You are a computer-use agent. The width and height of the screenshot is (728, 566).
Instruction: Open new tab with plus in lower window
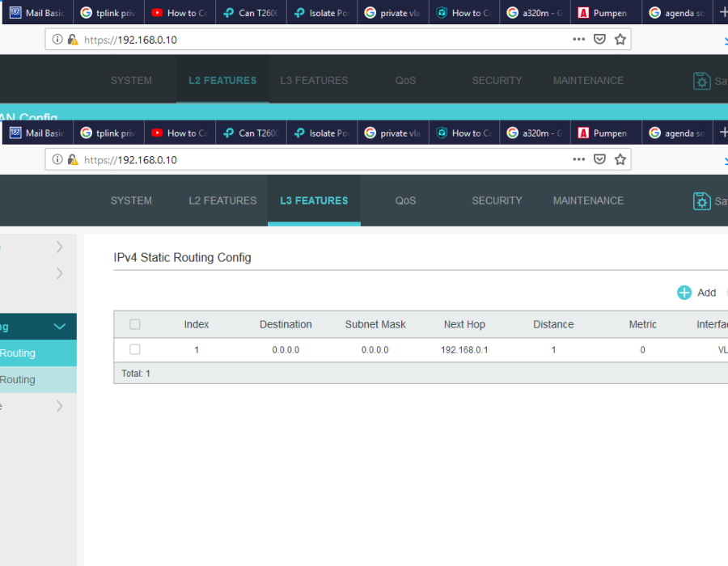(723, 133)
